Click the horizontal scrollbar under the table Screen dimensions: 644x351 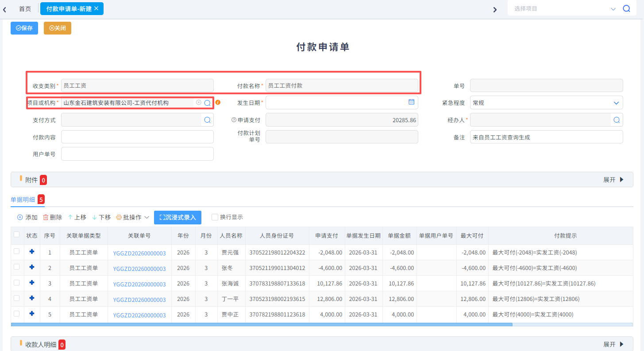(261, 324)
